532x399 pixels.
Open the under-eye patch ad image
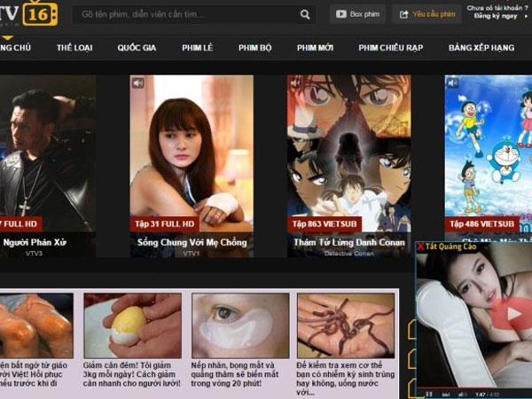pos(240,325)
